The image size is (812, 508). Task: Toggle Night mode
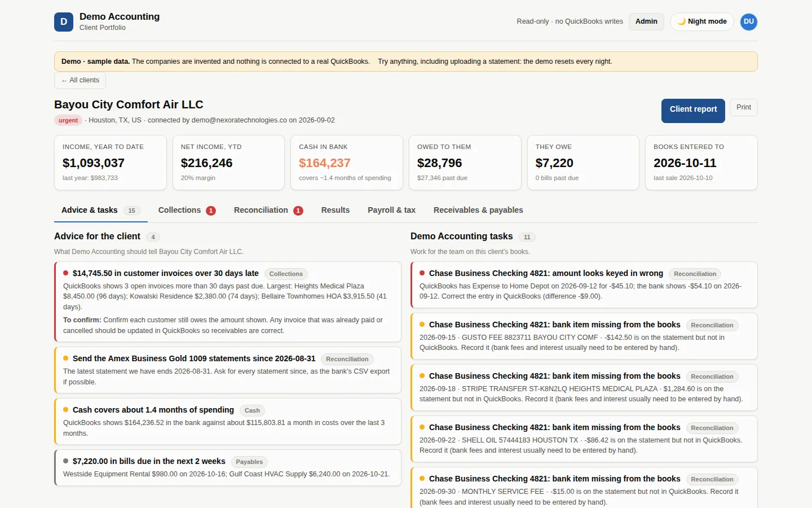point(702,21)
